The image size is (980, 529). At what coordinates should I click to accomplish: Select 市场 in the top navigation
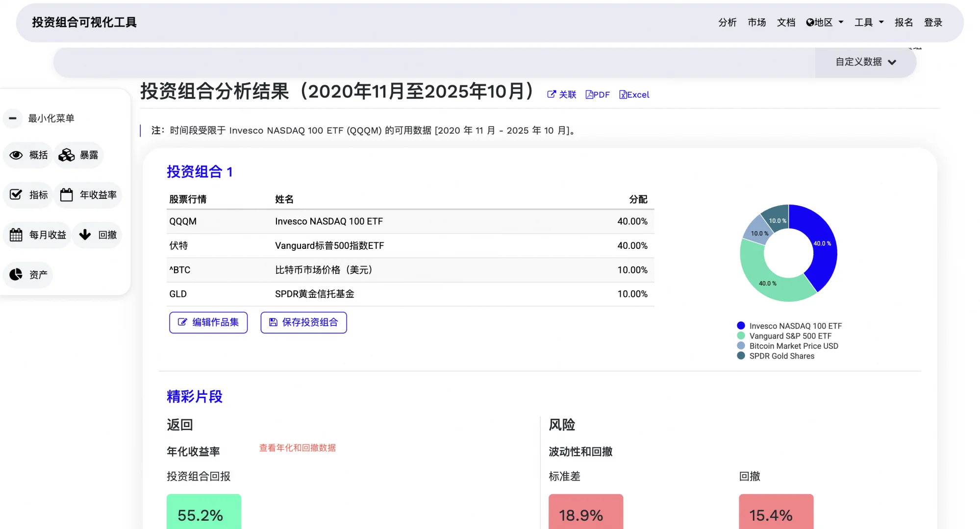click(756, 22)
